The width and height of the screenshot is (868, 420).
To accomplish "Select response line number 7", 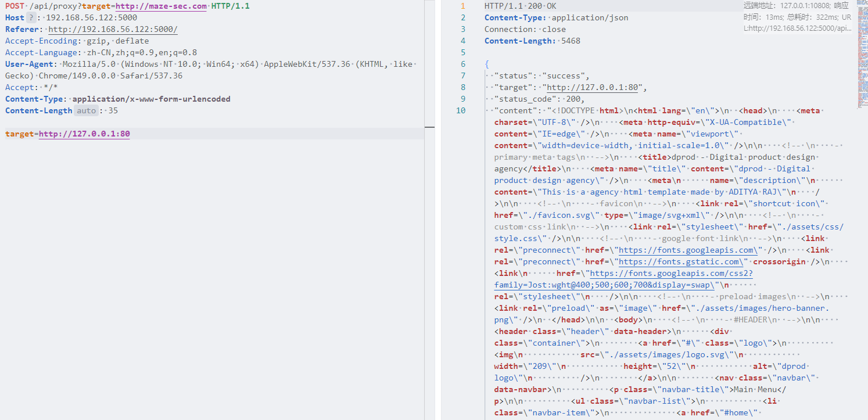I will tap(462, 76).
